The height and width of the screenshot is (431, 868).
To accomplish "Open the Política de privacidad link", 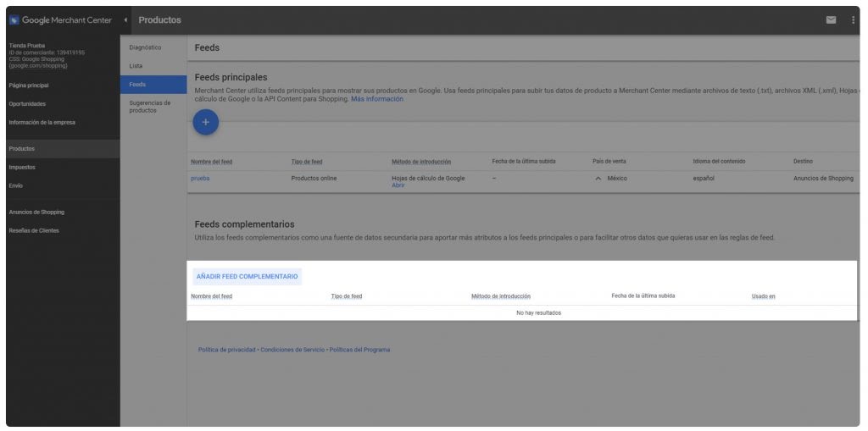I will (227, 350).
